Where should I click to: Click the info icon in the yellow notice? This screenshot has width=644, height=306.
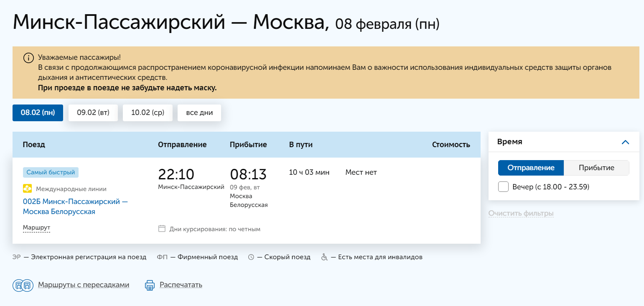(x=28, y=58)
